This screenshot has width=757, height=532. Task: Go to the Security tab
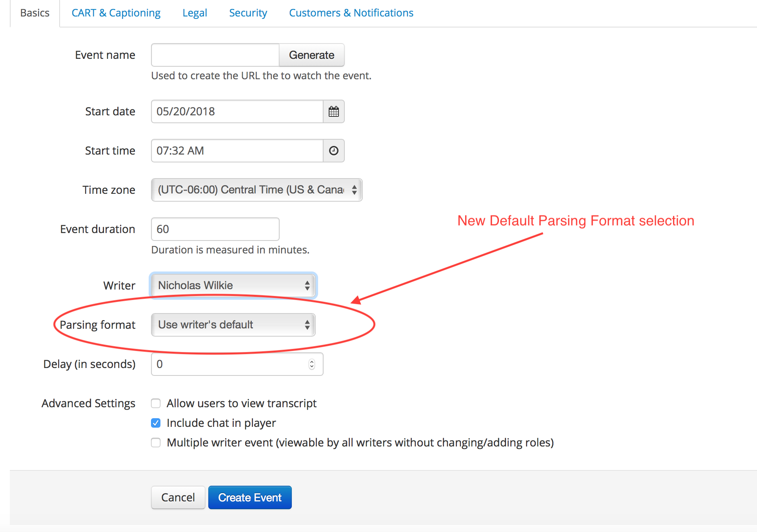[x=248, y=13]
